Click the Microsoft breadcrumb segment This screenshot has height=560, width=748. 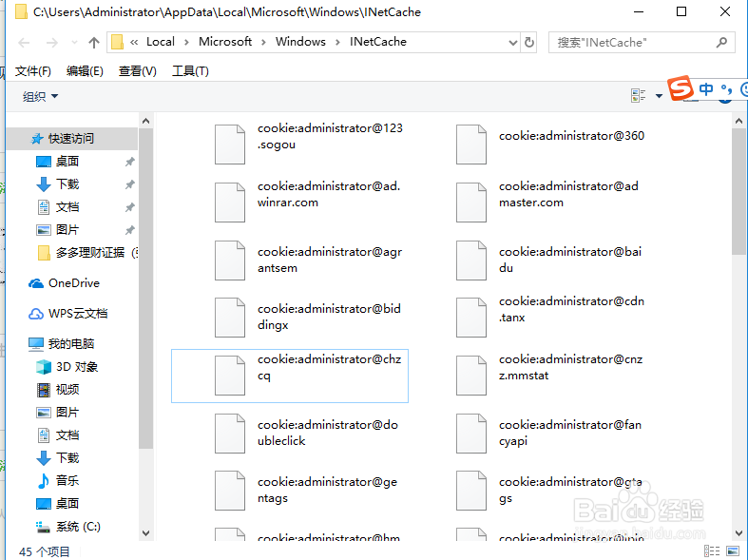tap(225, 42)
